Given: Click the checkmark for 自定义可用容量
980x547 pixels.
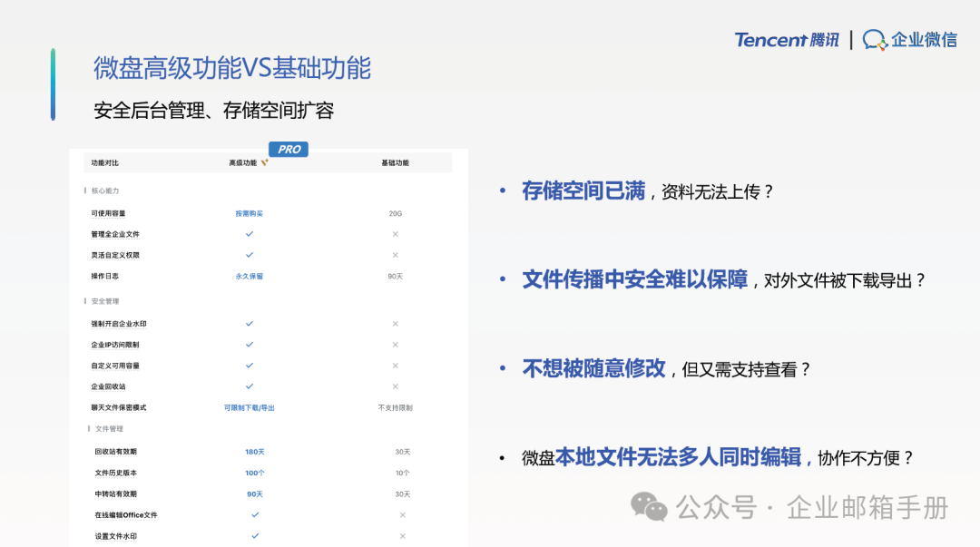Looking at the screenshot, I should point(250,366).
